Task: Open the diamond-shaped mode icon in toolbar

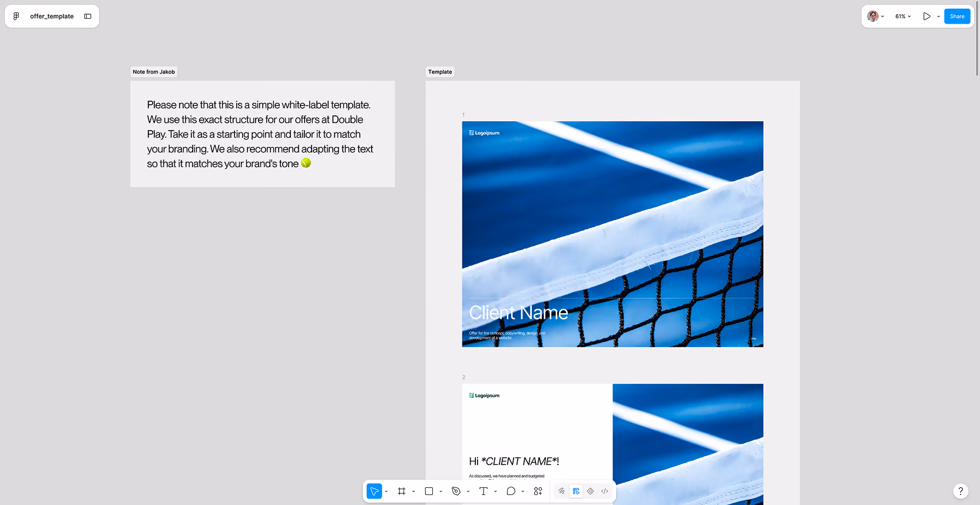Action: 590,491
